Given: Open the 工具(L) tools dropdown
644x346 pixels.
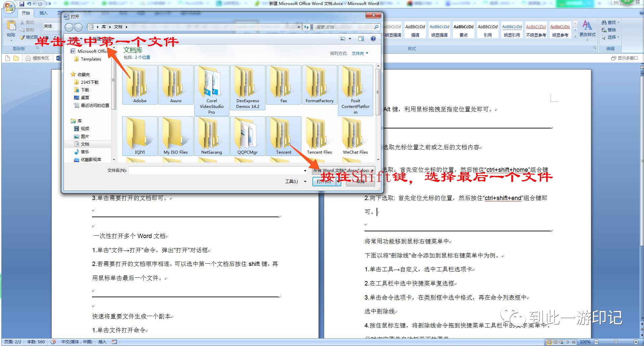Looking at the screenshot, I should coord(296,181).
